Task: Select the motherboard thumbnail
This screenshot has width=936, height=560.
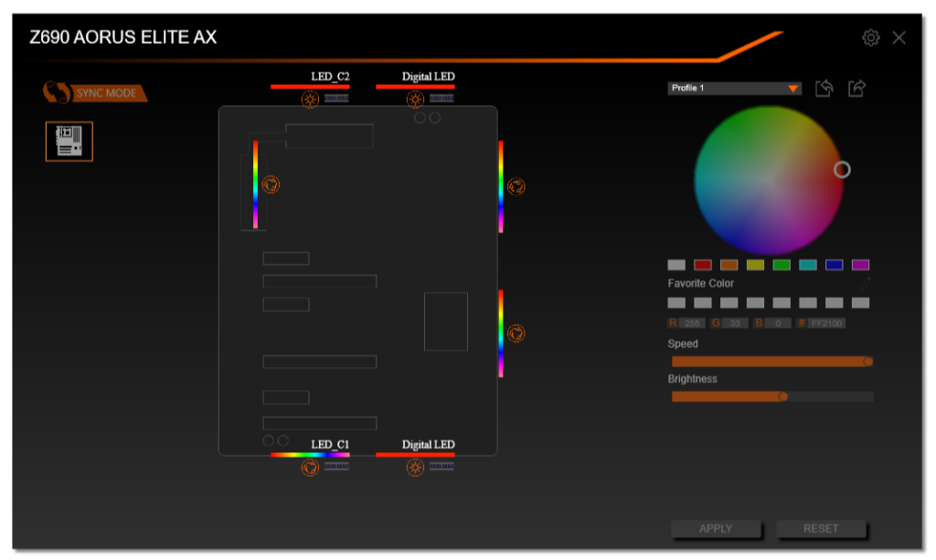Action: (69, 142)
